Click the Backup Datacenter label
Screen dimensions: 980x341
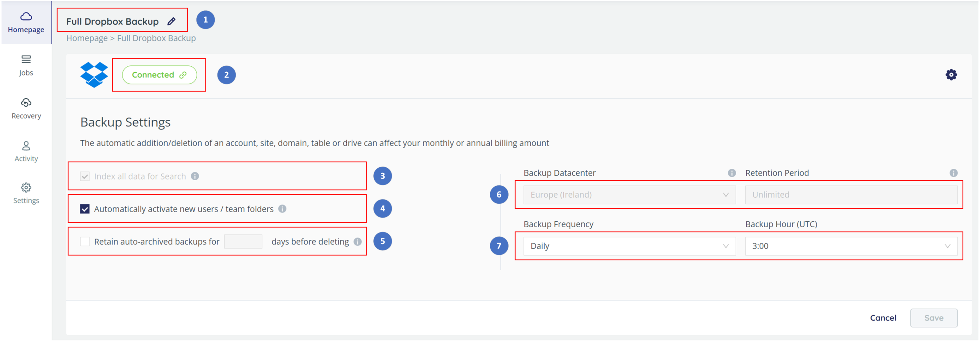pyautogui.click(x=559, y=173)
